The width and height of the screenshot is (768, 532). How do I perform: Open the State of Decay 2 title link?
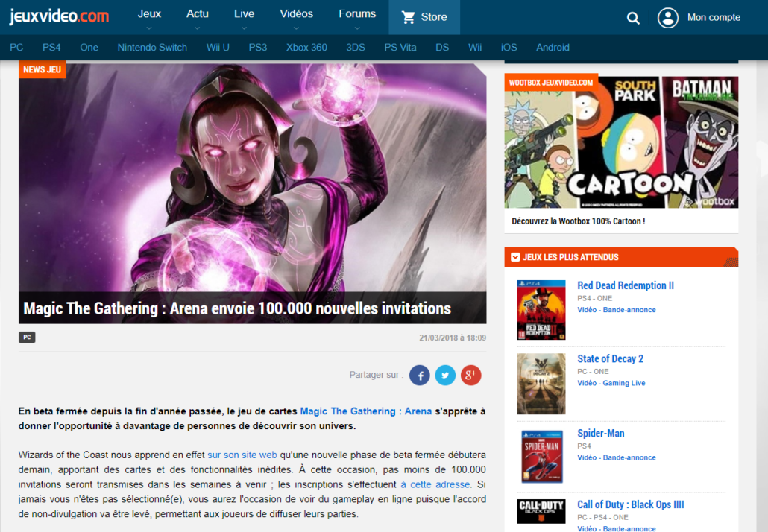610,358
